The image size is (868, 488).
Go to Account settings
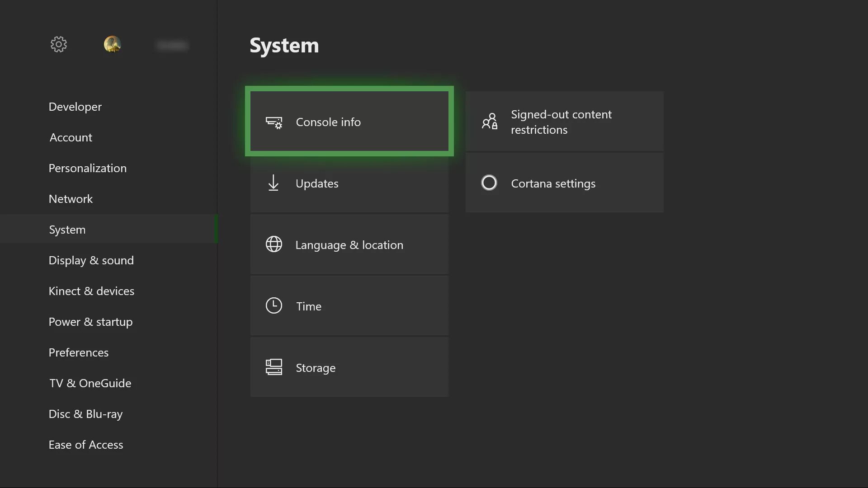pyautogui.click(x=71, y=137)
